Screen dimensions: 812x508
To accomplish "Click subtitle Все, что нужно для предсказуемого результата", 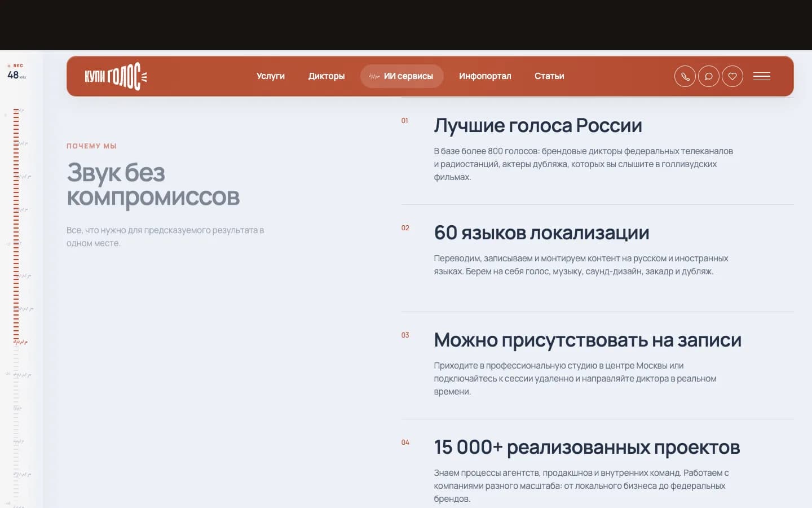I will coord(165,237).
